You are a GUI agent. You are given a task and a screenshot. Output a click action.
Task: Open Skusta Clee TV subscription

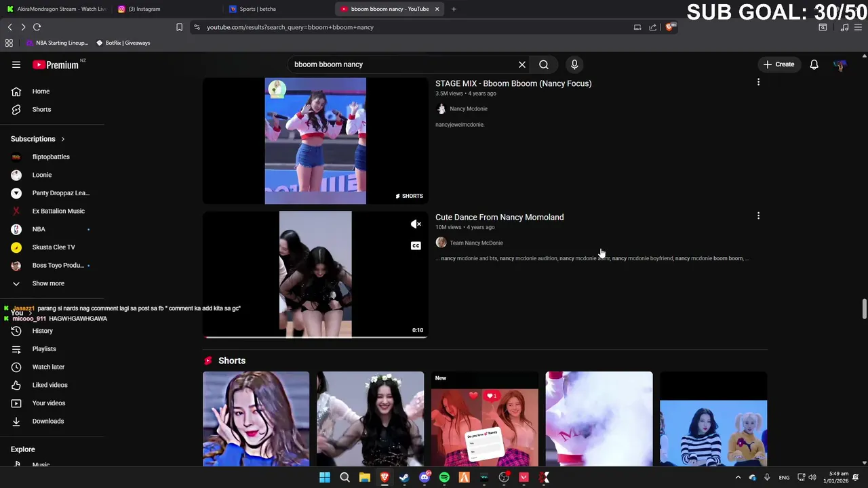pyautogui.click(x=52, y=247)
